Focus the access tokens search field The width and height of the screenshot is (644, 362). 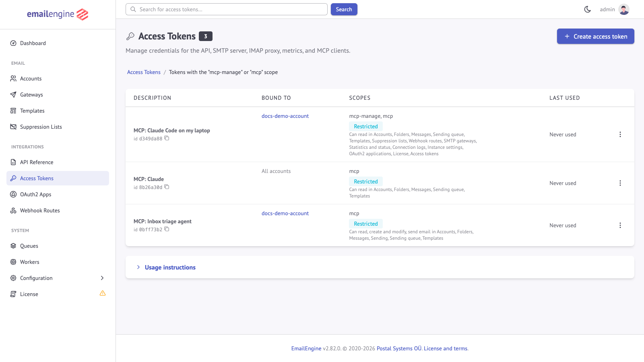click(227, 9)
